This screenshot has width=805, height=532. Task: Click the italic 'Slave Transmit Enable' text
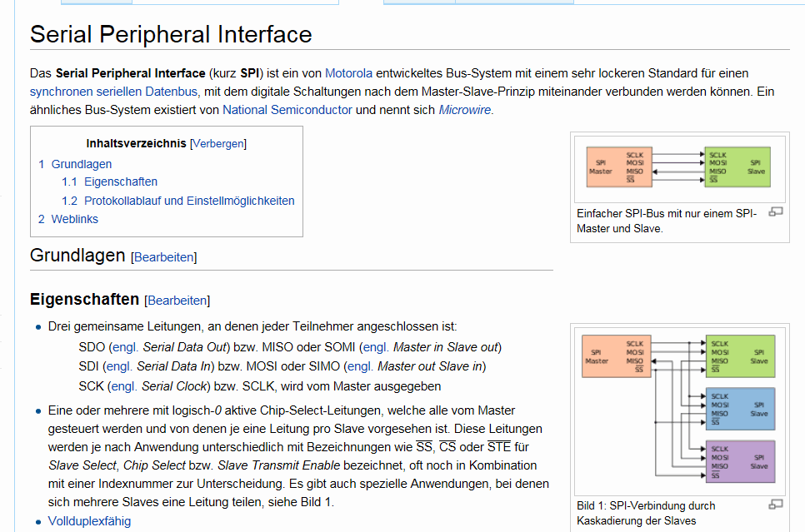[279, 465]
